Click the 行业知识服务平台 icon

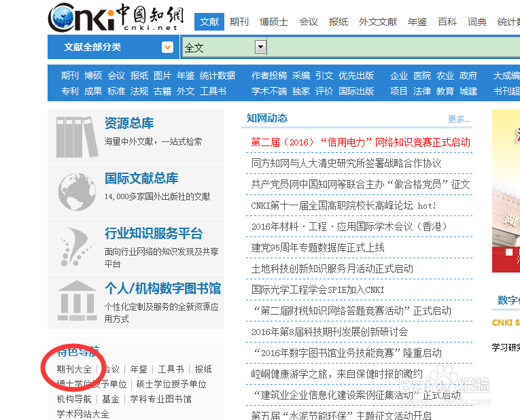[x=76, y=247]
